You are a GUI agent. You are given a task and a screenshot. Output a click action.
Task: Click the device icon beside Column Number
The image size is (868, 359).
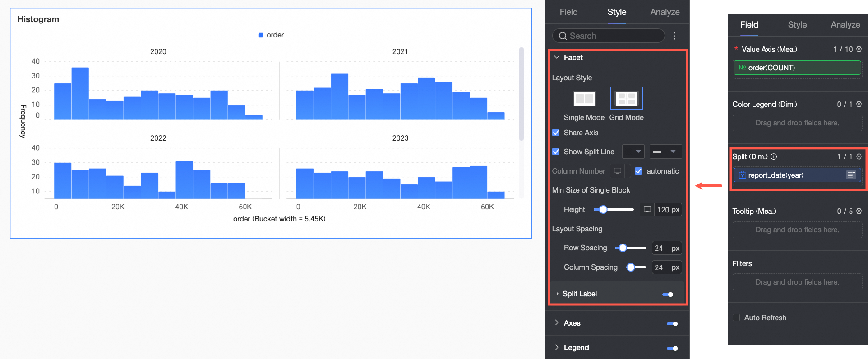(x=618, y=171)
